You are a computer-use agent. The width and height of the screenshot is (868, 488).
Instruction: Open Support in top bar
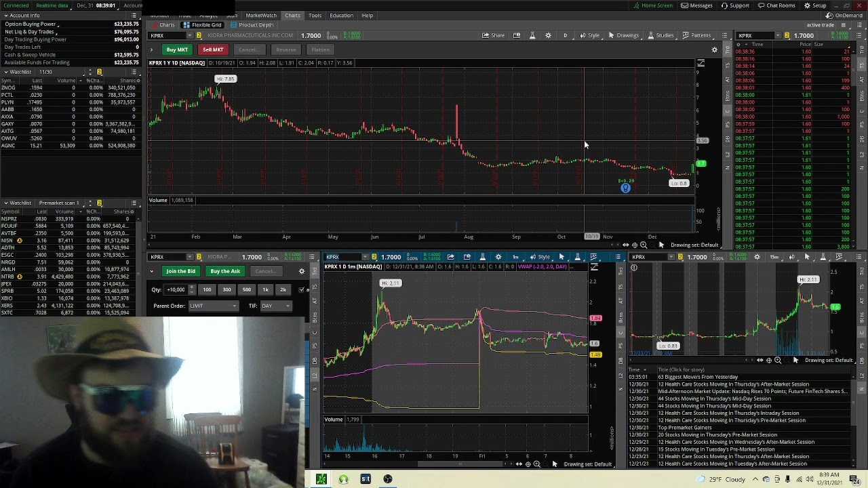(x=735, y=5)
